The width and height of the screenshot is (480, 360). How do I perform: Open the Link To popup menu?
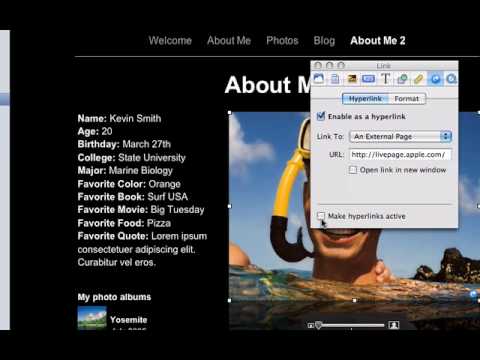401,136
